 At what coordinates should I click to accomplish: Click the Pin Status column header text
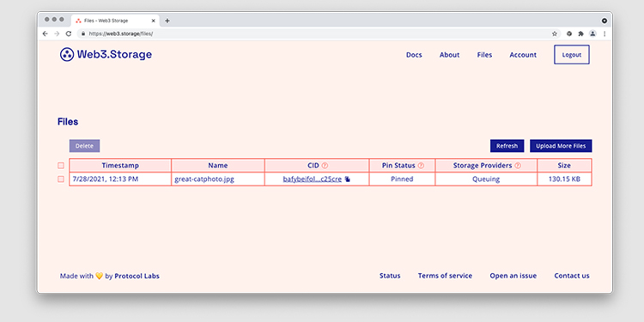[x=398, y=166]
